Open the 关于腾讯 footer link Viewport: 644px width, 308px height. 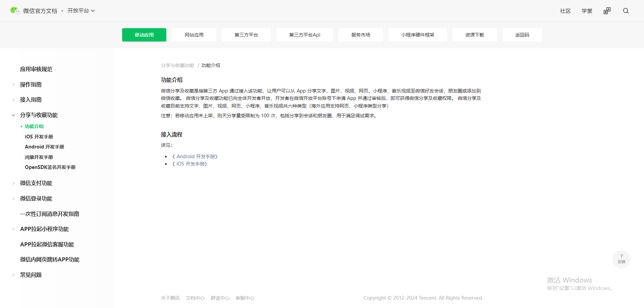coord(170,298)
